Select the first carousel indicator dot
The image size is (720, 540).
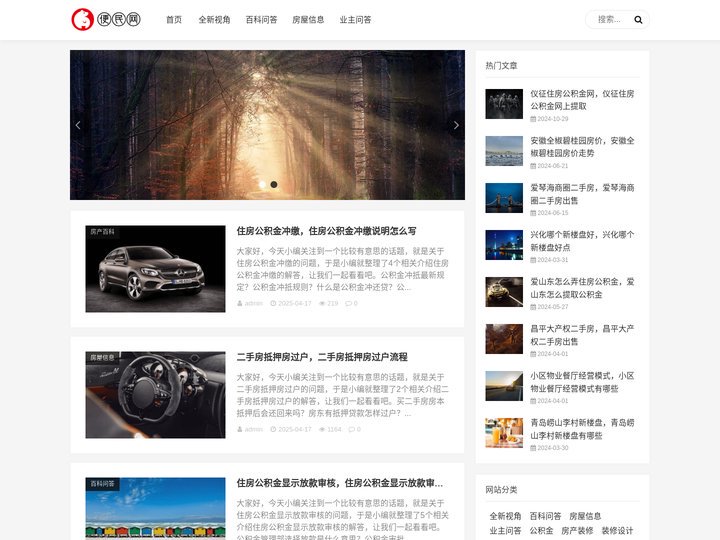click(263, 185)
